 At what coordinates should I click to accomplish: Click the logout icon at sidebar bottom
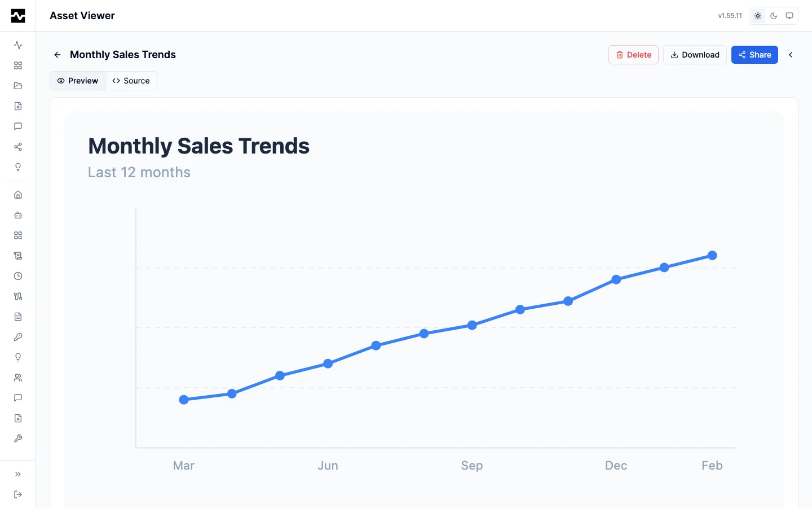tap(18, 494)
